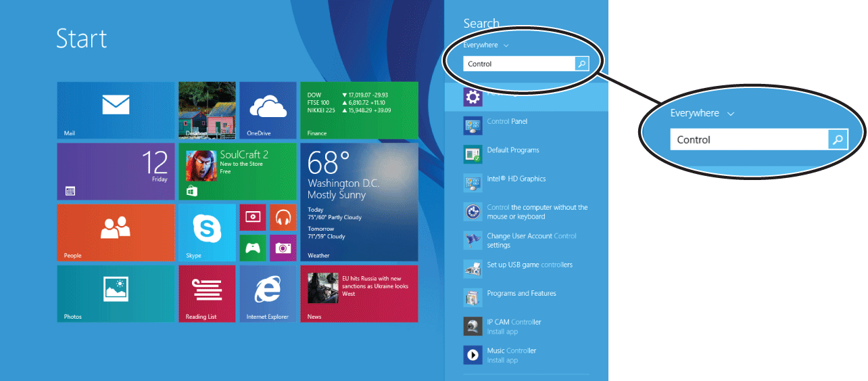Click the Default Programs result icon

point(473,154)
